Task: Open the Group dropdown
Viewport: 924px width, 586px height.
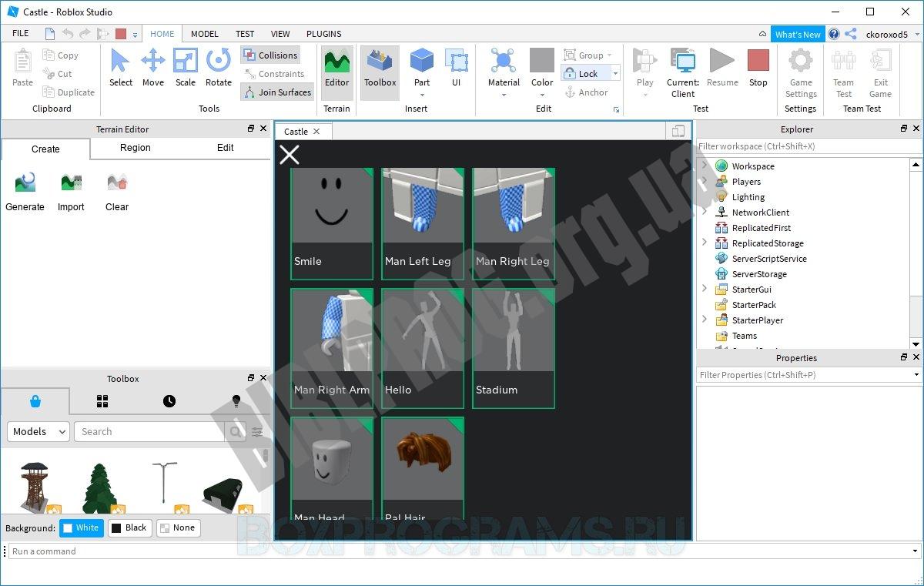Action: [588, 55]
